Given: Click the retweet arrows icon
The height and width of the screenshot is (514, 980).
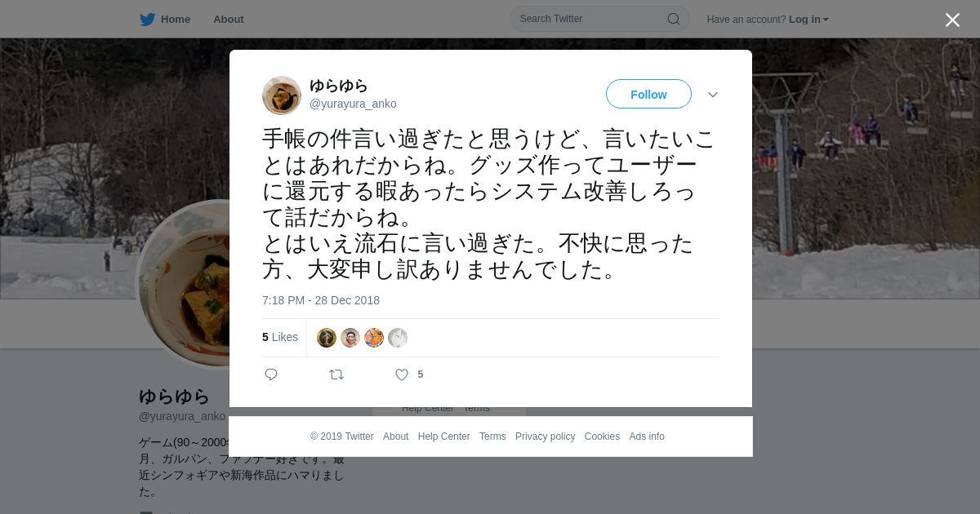Looking at the screenshot, I should [x=336, y=374].
